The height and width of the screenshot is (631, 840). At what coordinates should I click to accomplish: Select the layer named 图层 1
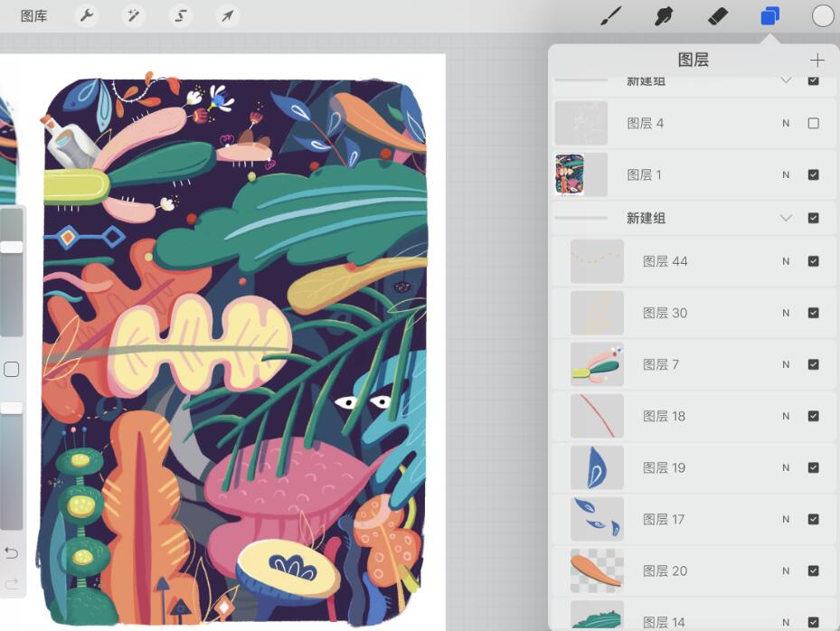click(x=645, y=175)
